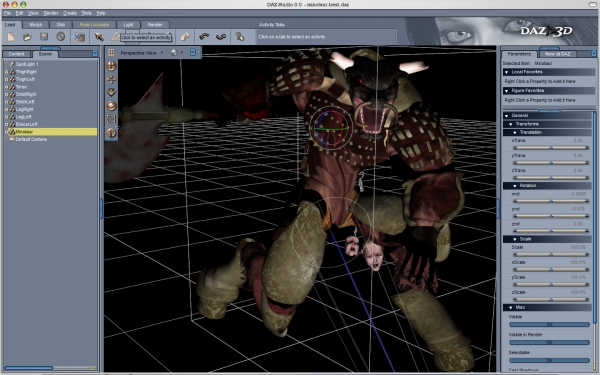Viewport: 600px width, 375px height.
Task: Toggle the Visible On switch
Action: click(x=549, y=324)
